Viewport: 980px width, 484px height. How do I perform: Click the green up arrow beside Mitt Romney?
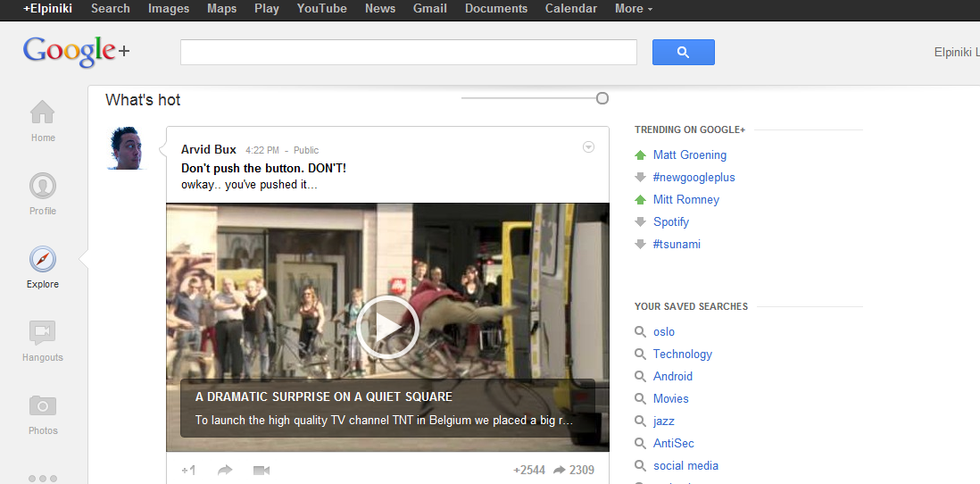tap(640, 200)
